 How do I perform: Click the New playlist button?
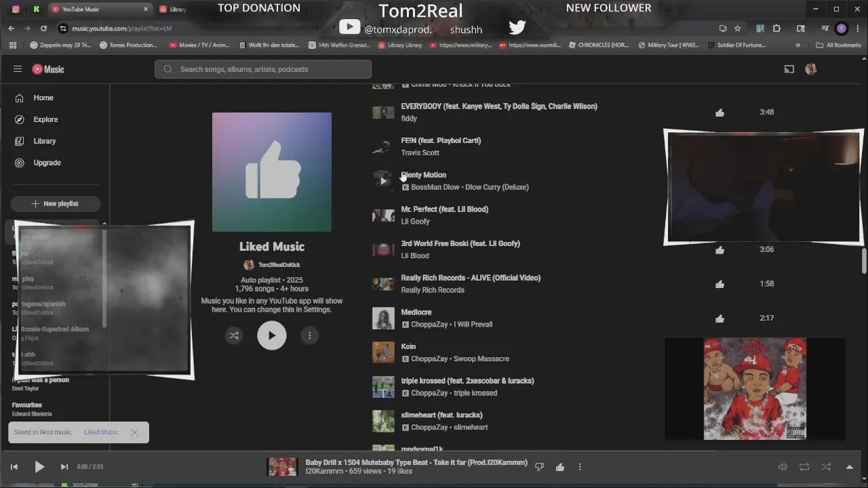(x=55, y=203)
